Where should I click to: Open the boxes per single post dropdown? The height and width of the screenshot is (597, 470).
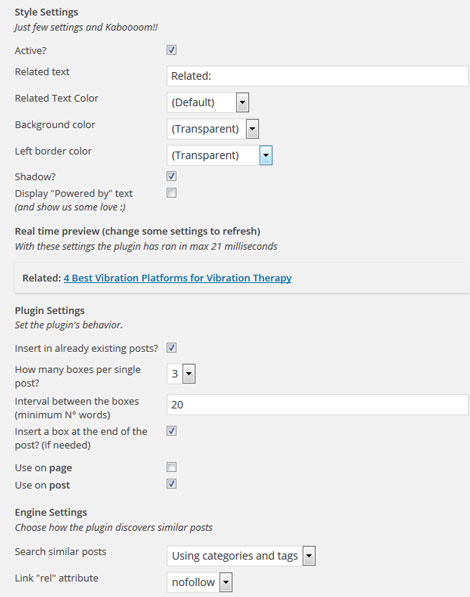point(189,374)
